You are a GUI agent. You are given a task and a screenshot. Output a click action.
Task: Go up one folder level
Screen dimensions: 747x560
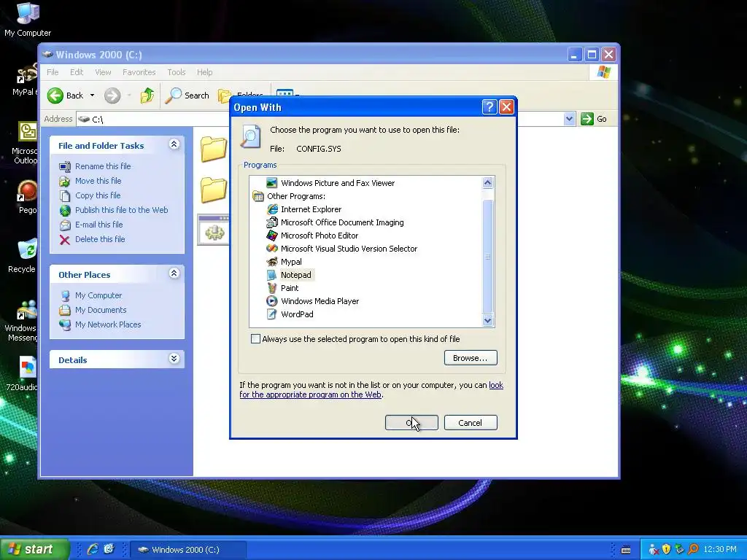point(147,96)
